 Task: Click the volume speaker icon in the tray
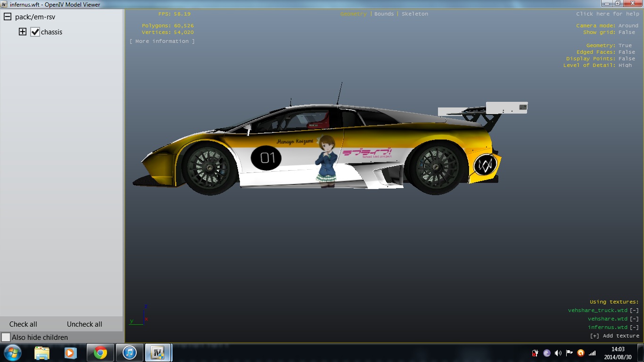tap(558, 353)
